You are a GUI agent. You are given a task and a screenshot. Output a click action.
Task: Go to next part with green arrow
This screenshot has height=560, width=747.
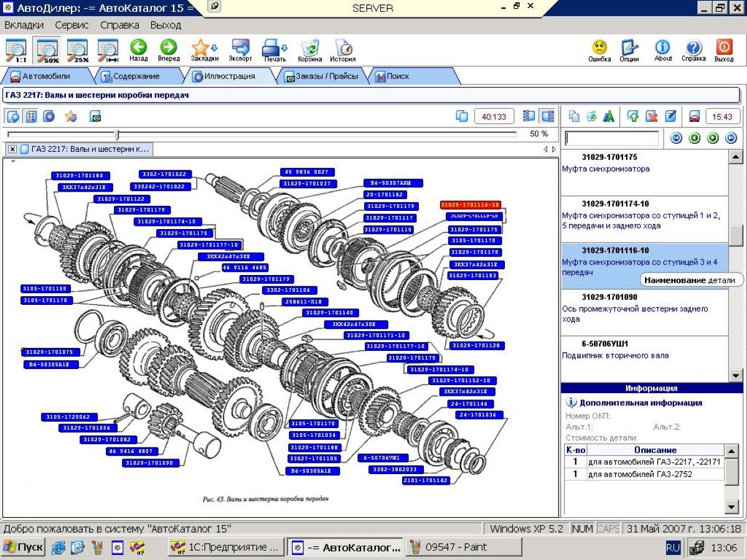pyautogui.click(x=713, y=138)
